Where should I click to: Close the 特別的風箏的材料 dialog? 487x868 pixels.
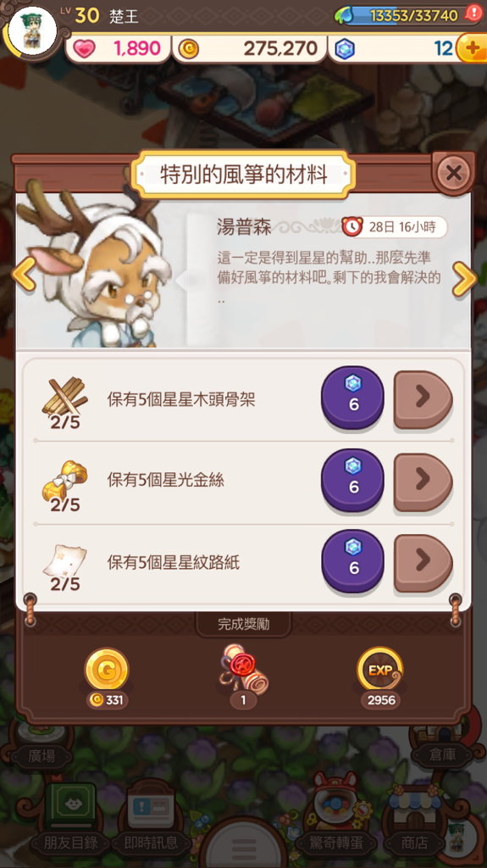pyautogui.click(x=454, y=173)
